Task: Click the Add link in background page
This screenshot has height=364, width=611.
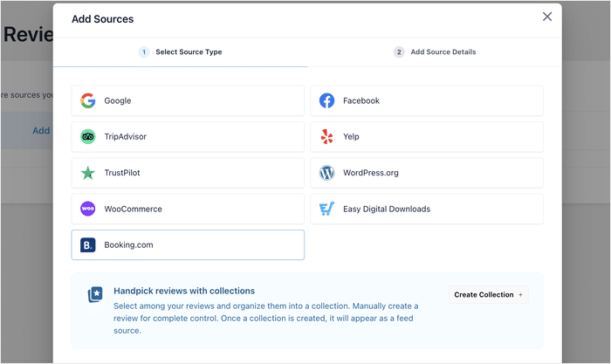Action: (41, 131)
